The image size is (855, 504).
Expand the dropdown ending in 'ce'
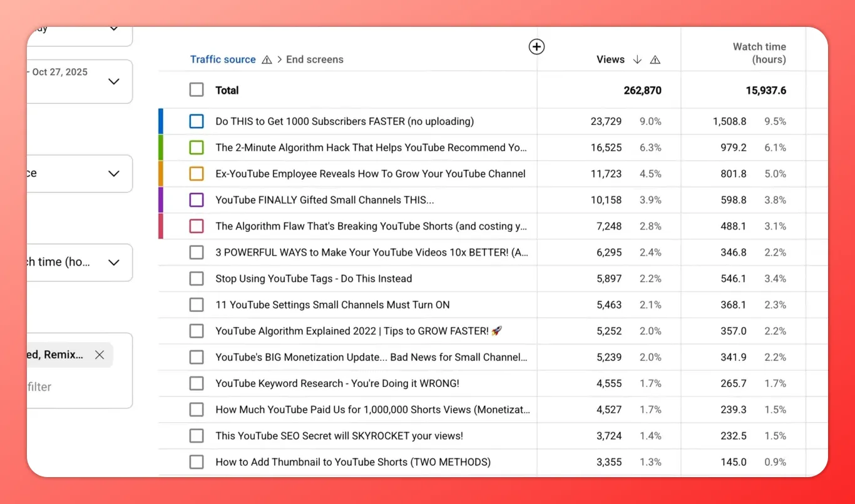(x=79, y=173)
